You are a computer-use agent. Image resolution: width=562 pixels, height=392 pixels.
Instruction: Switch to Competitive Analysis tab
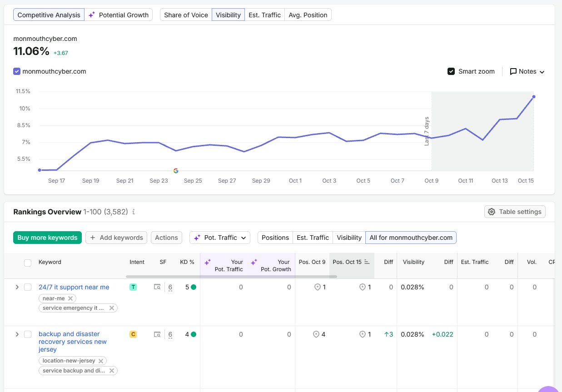(x=49, y=15)
